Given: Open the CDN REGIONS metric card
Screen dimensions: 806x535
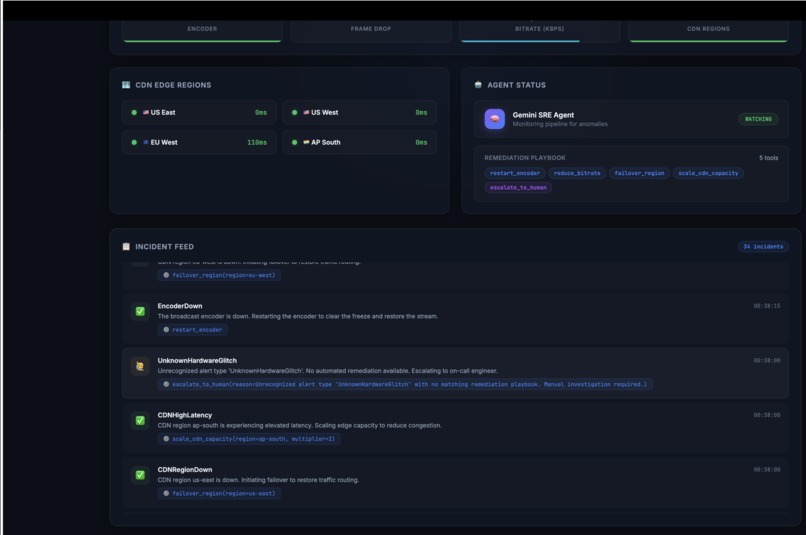Looking at the screenshot, I should click(x=708, y=31).
